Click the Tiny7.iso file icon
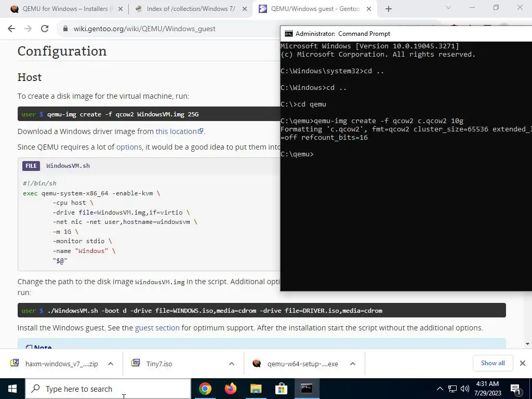The image size is (532, 399). pos(136,363)
